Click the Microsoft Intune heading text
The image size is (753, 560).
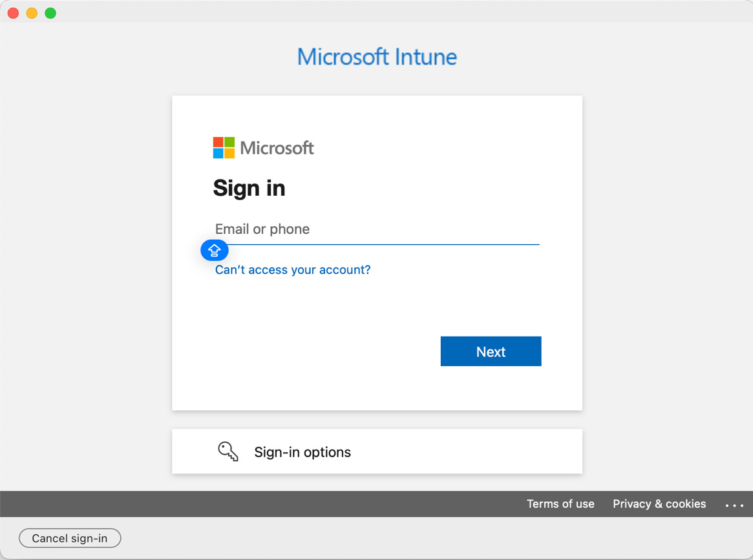377,57
